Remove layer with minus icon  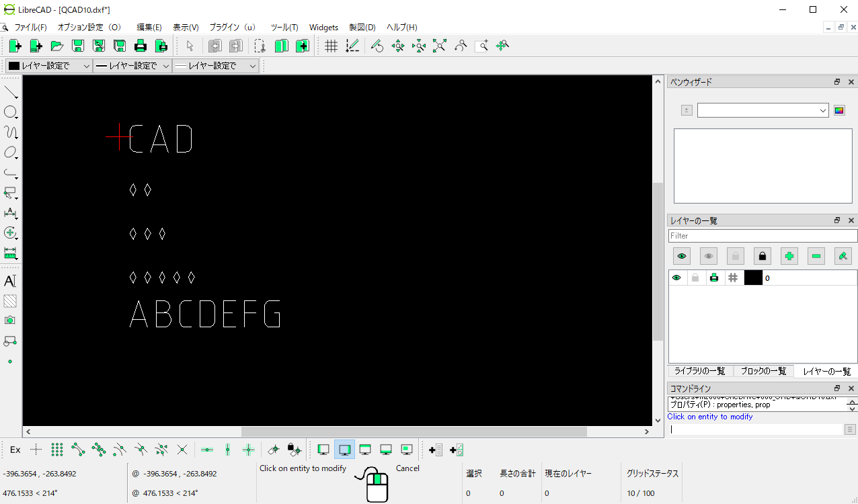816,256
